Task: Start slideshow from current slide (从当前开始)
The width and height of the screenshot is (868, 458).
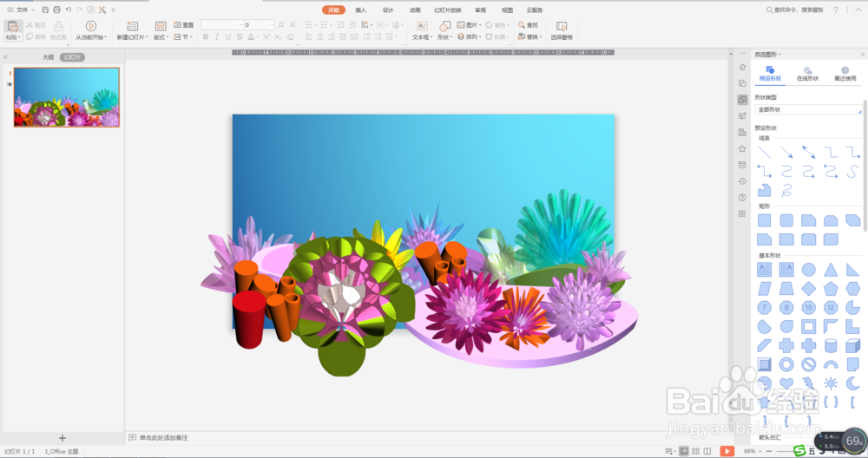Action: [x=91, y=29]
